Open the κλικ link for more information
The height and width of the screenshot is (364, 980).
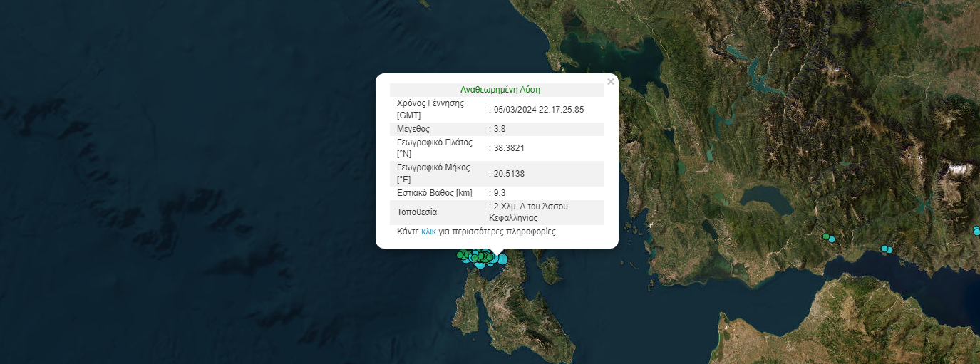[x=428, y=232]
